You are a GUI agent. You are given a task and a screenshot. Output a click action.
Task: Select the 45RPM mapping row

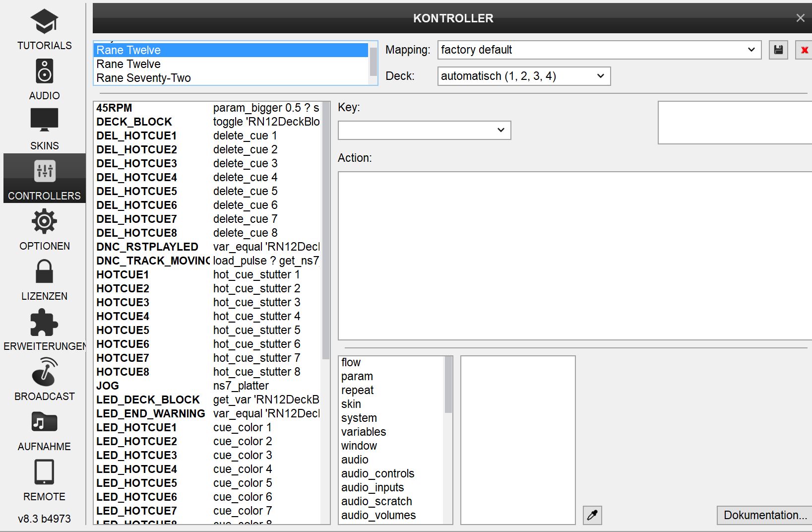(x=207, y=108)
